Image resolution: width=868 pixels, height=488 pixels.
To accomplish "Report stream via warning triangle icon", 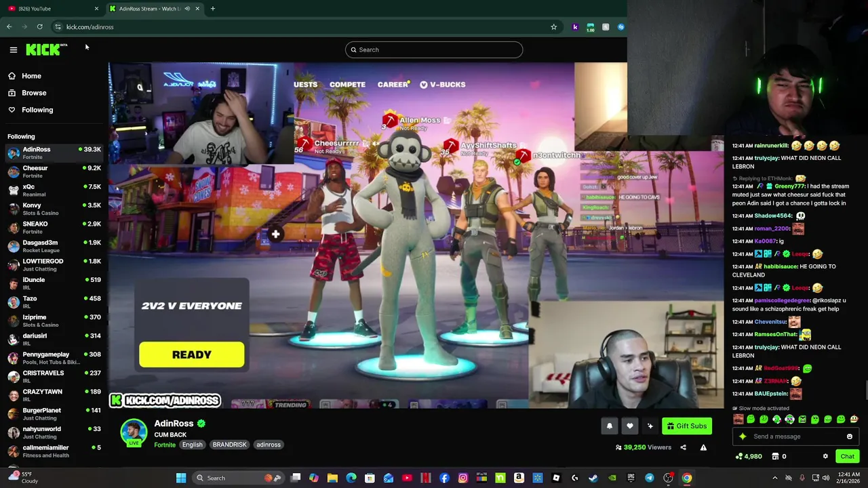I will pos(703,447).
